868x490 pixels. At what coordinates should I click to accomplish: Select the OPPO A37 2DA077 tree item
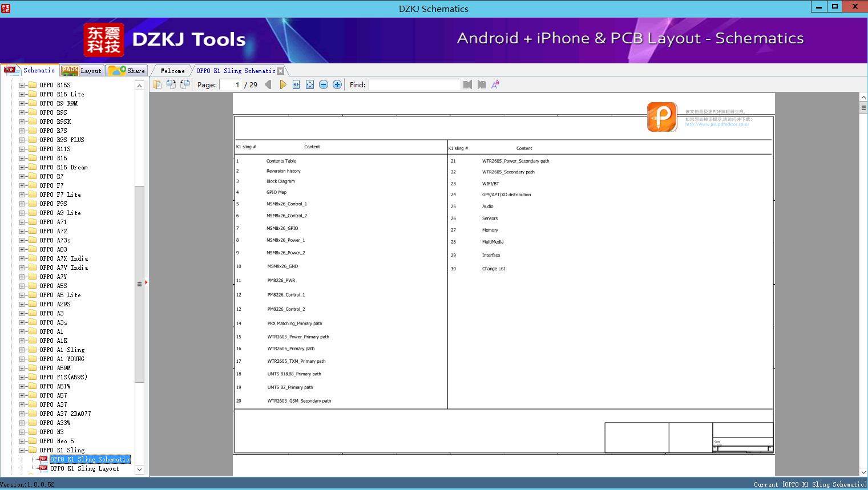pos(65,414)
